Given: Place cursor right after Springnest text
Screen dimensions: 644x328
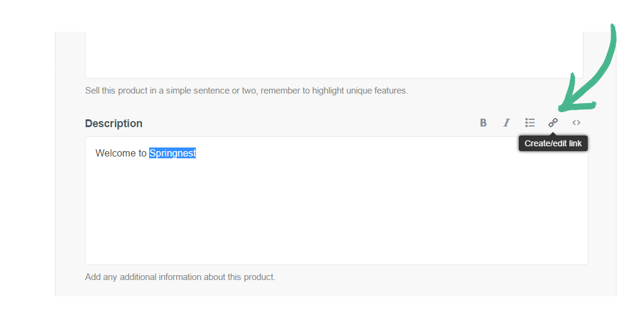Looking at the screenshot, I should click(x=198, y=154).
